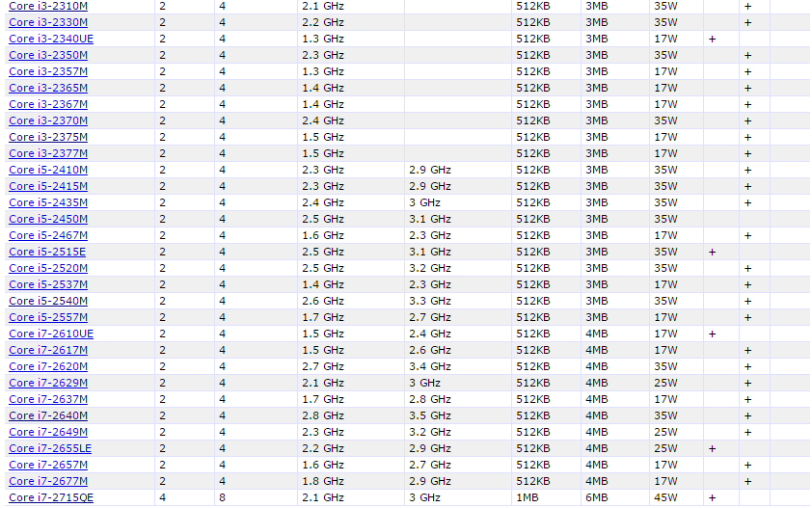
Task: Select the Core i3-2357M link
Action: (48, 71)
